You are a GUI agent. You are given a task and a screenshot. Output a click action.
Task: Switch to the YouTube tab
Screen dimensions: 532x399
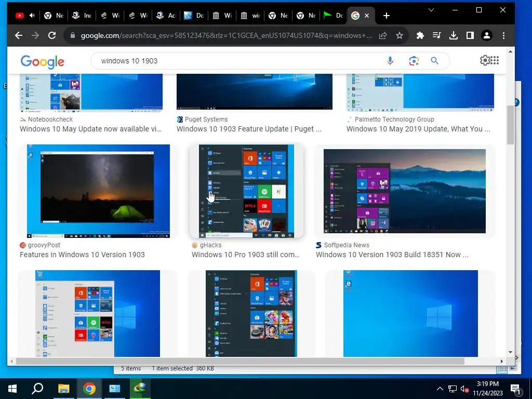click(20, 15)
